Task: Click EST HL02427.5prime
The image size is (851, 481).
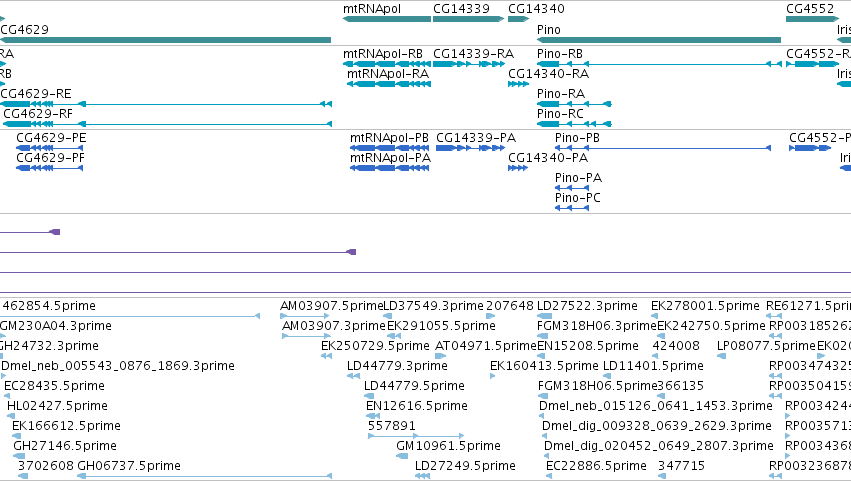Action: (58, 406)
